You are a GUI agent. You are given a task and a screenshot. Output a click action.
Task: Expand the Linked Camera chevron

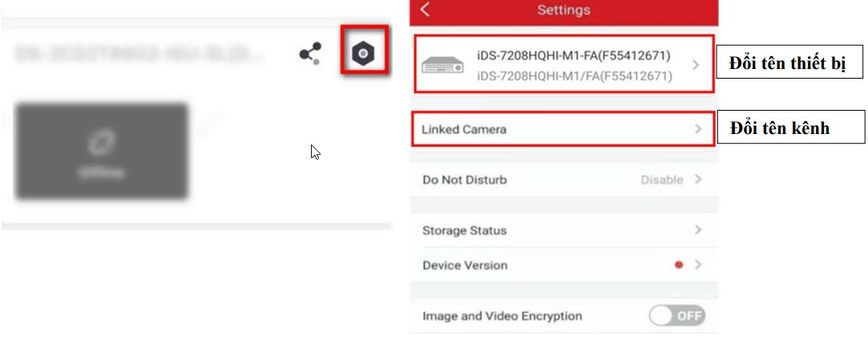pos(698,128)
